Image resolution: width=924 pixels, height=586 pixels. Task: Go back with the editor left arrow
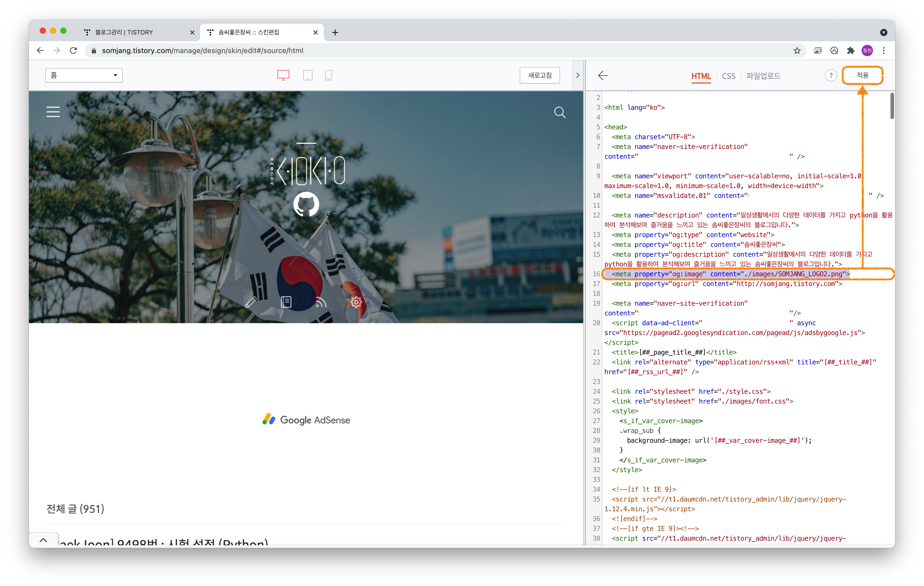tap(603, 76)
